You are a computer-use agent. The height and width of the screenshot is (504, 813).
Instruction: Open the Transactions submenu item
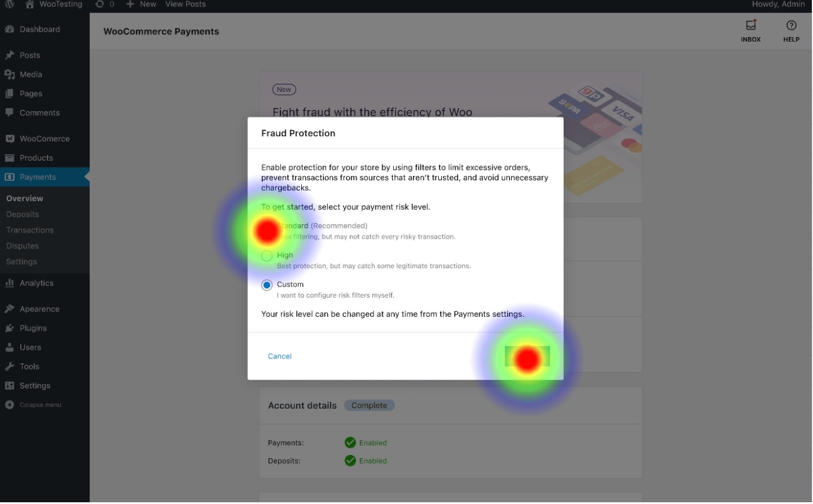pyautogui.click(x=30, y=230)
